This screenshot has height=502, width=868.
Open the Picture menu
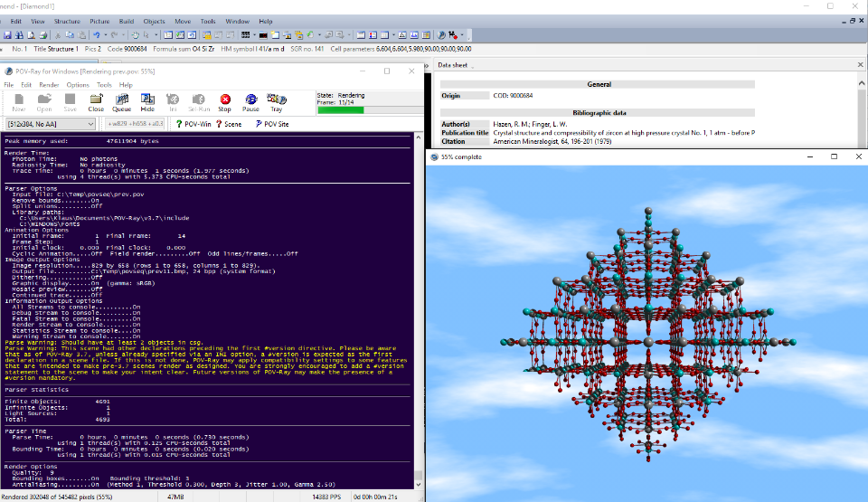100,20
